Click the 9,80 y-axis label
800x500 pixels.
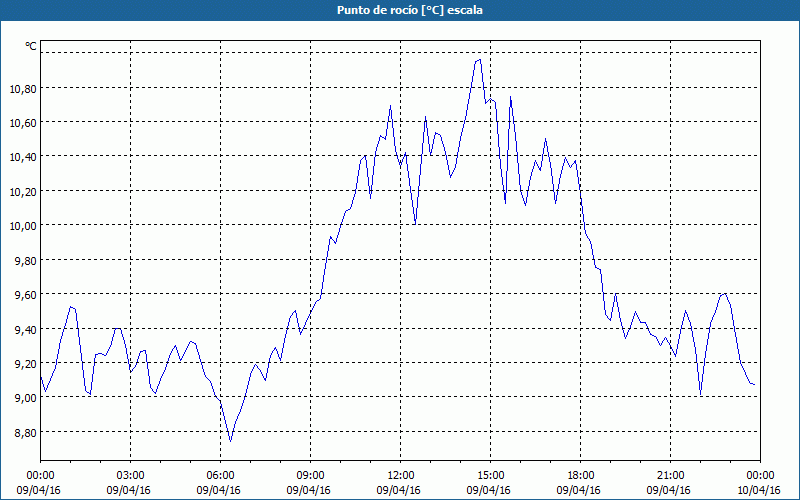pyautogui.click(x=26, y=261)
